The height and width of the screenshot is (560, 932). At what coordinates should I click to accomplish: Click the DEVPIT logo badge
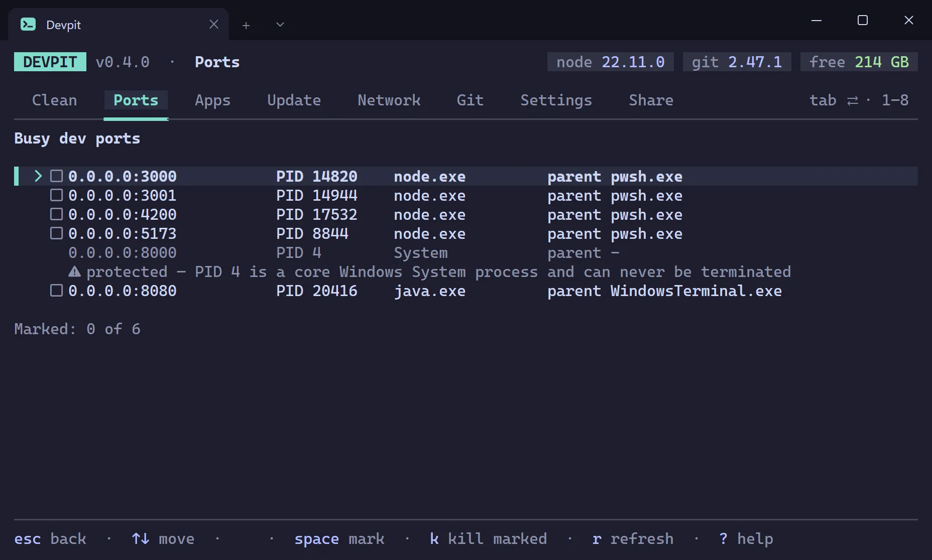(50, 62)
